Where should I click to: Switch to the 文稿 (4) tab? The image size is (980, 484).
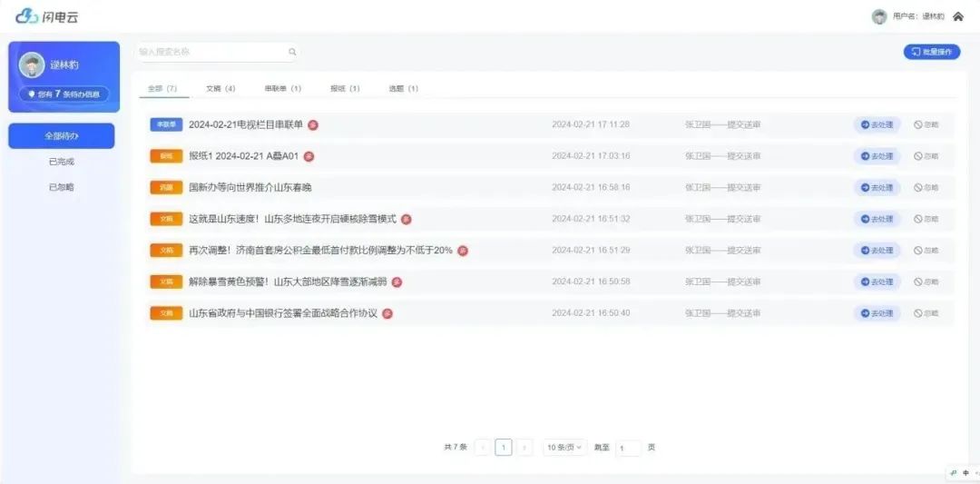tap(220, 89)
